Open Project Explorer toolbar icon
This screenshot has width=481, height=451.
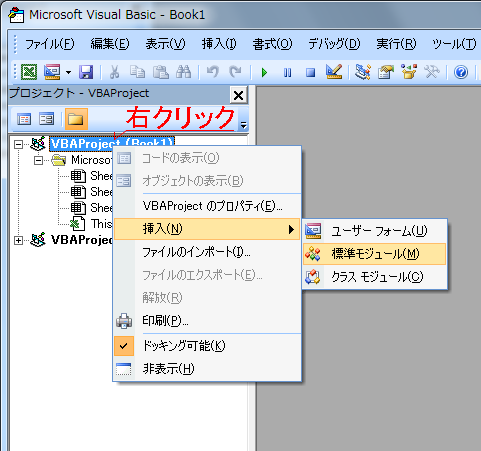363,72
